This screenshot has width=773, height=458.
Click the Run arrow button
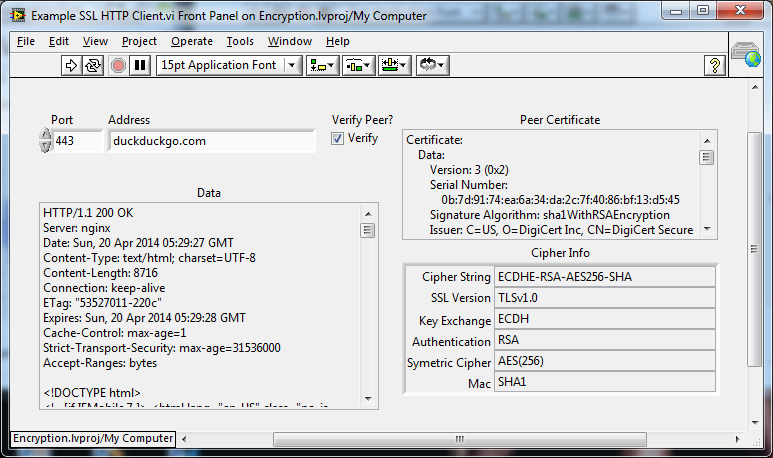tap(71, 65)
